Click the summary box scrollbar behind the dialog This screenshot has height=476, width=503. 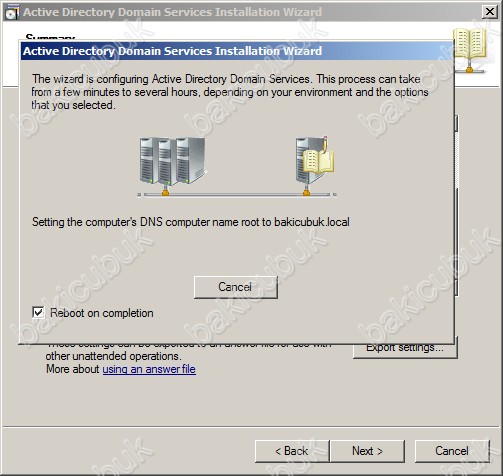point(456,205)
